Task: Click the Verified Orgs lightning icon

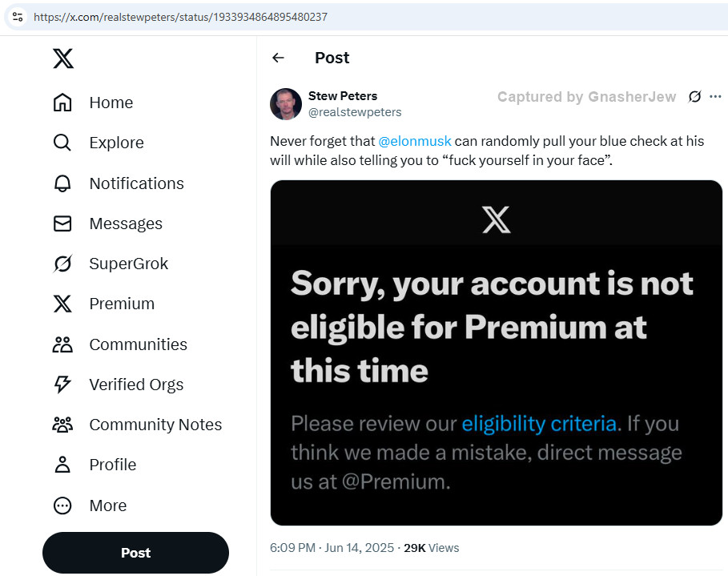Action: coord(62,385)
